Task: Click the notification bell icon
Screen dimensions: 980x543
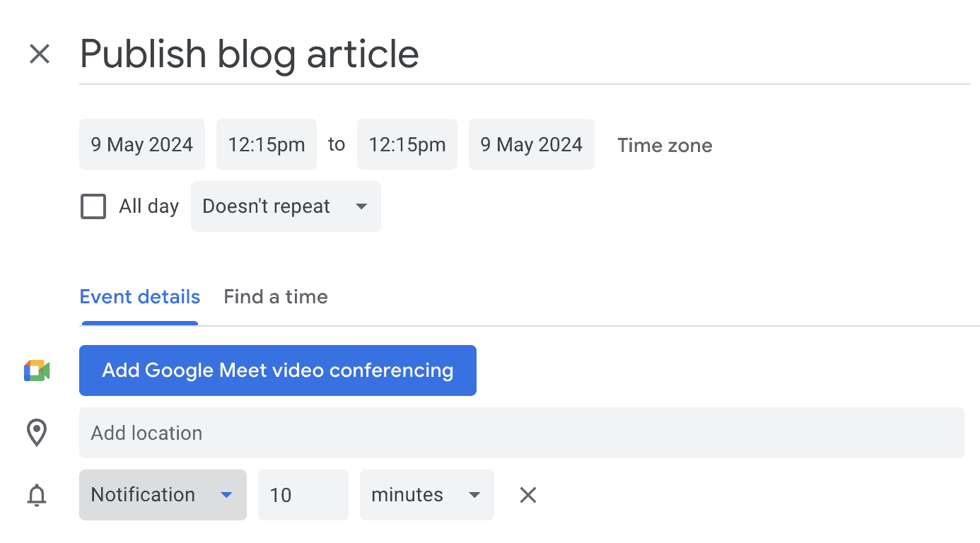Action: [37, 495]
